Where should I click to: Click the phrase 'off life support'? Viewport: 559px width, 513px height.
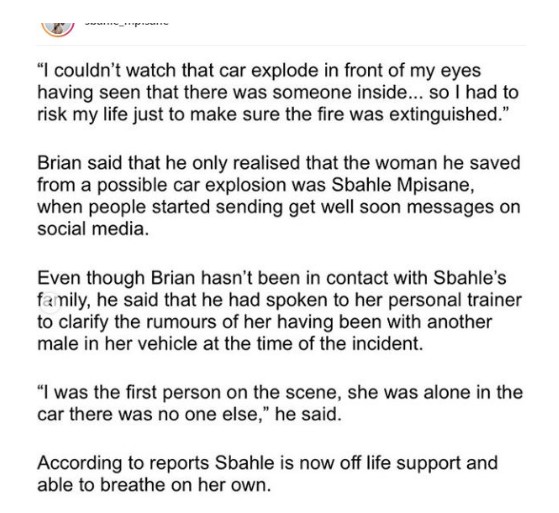click(401, 463)
